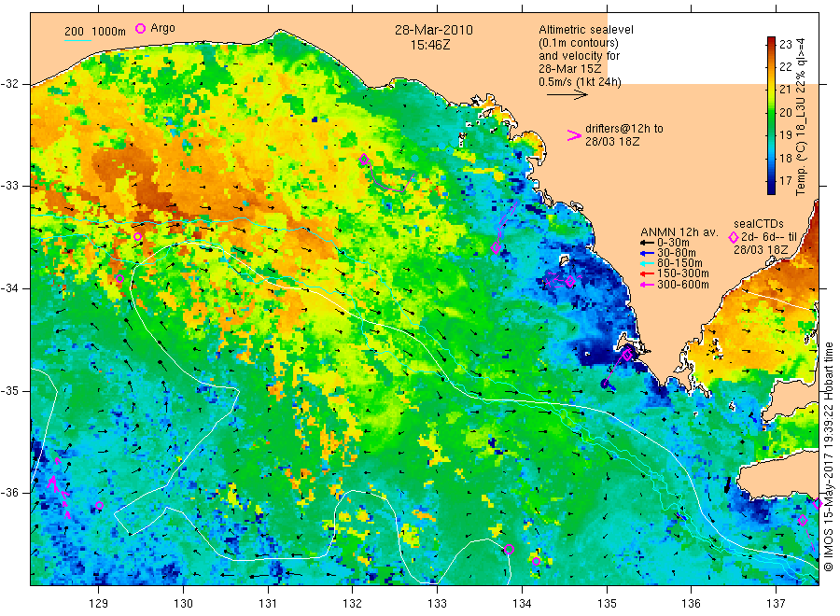Click the 0-30m depth label

pyautogui.click(x=673, y=243)
